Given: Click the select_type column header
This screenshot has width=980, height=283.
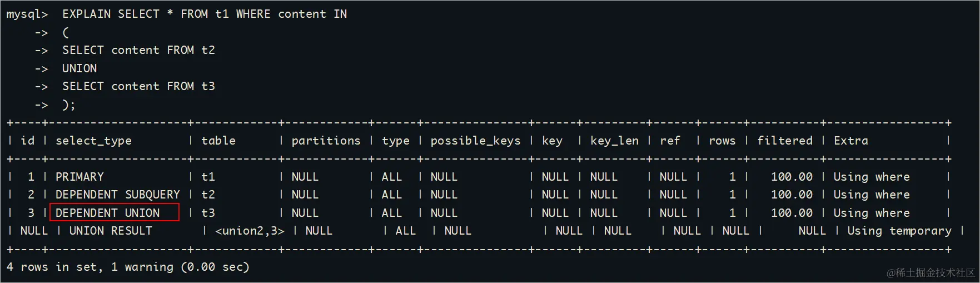Looking at the screenshot, I should pyautogui.click(x=93, y=141).
